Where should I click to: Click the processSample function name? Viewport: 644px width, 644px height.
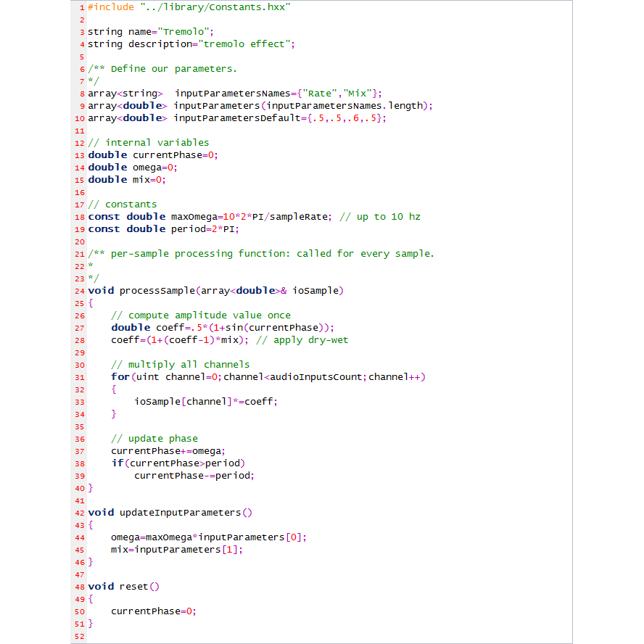pos(160,291)
